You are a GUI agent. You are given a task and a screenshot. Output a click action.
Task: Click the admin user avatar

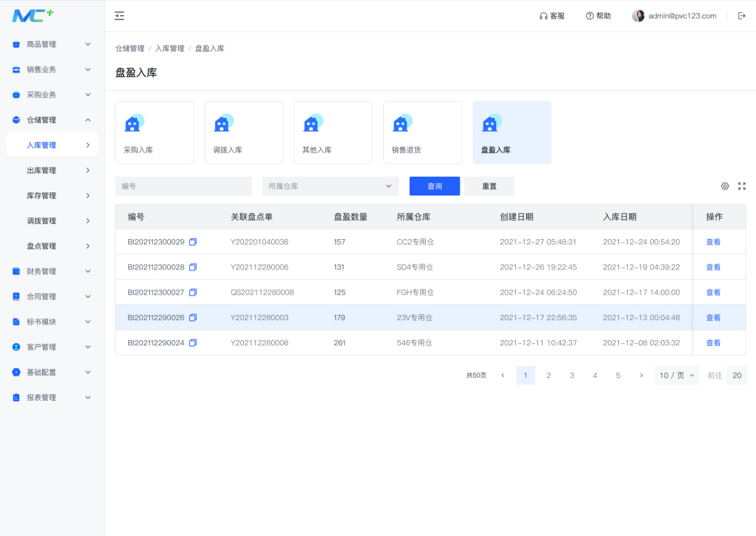click(638, 16)
